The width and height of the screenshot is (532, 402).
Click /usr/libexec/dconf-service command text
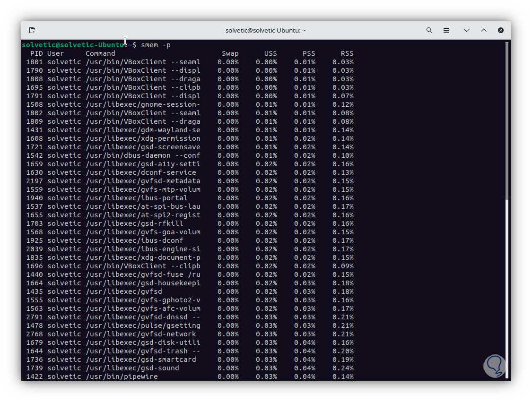(x=141, y=172)
